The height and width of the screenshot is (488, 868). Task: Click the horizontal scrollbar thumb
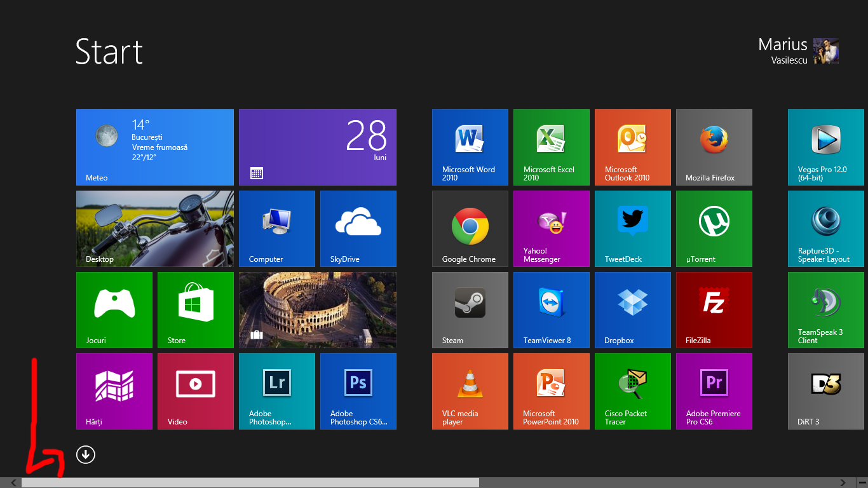250,483
